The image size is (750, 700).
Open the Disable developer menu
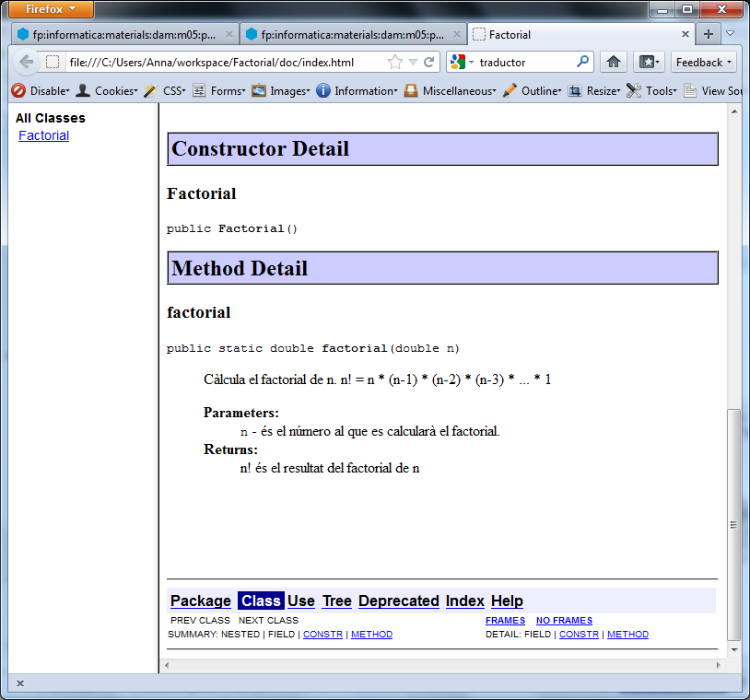pyautogui.click(x=41, y=90)
